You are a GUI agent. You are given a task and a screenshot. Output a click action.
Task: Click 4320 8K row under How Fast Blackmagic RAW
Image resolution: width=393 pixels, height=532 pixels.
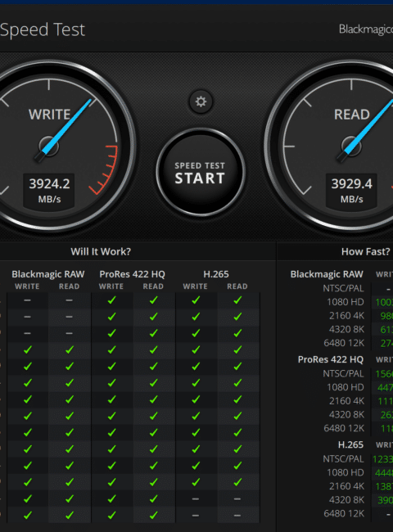tap(346, 329)
